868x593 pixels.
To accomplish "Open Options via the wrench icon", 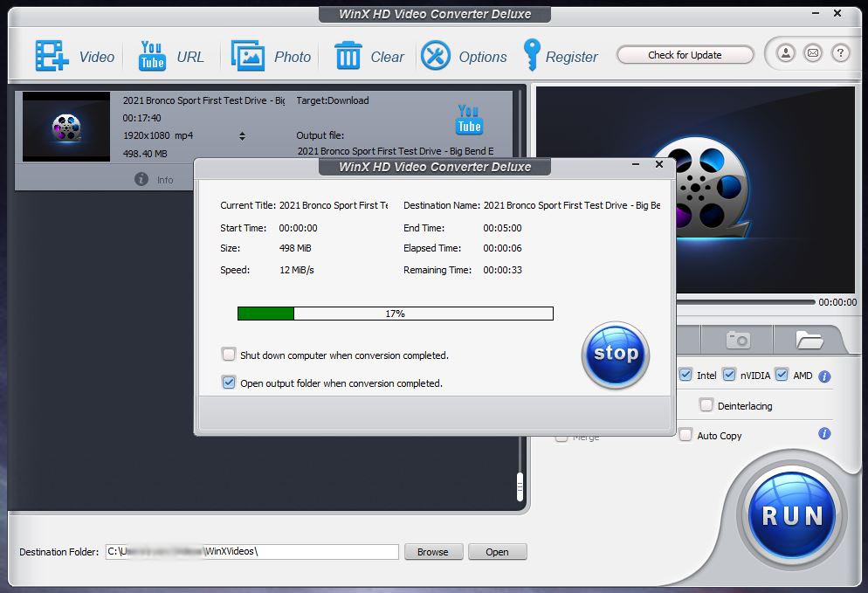I will [436, 56].
